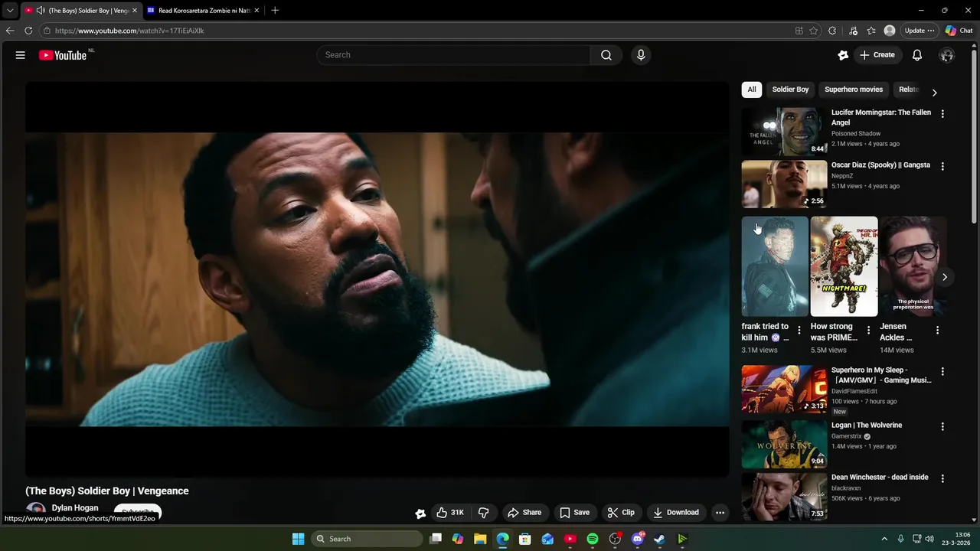Viewport: 980px width, 551px height.
Task: Open options for Logan The Wolverine video
Action: [942, 426]
